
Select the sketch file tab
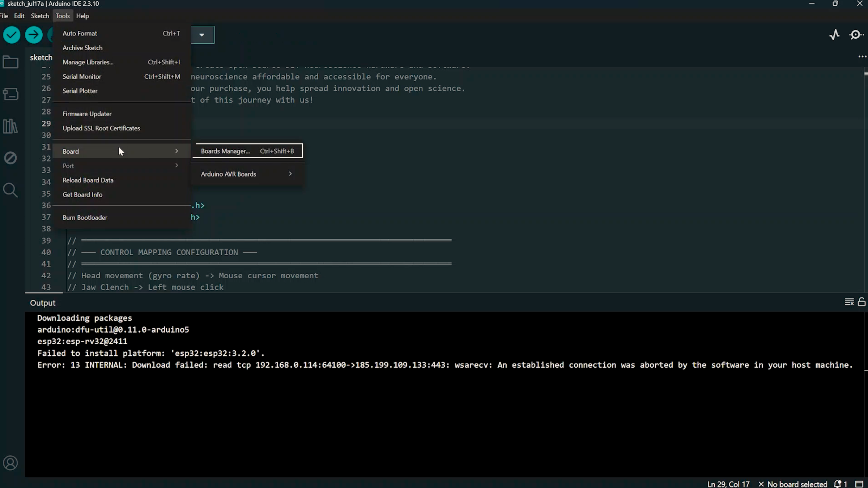click(x=41, y=57)
